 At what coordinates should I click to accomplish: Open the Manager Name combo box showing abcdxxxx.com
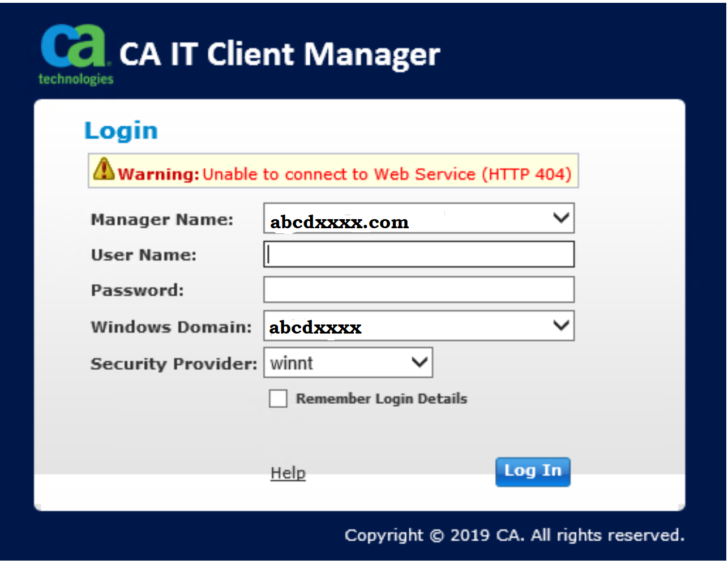pyautogui.click(x=408, y=219)
